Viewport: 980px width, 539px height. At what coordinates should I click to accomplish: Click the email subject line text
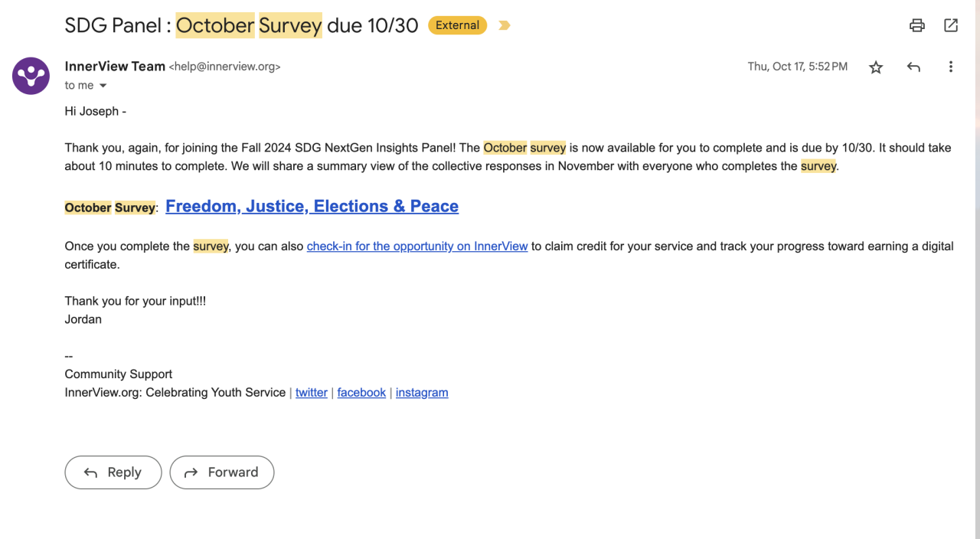[241, 25]
